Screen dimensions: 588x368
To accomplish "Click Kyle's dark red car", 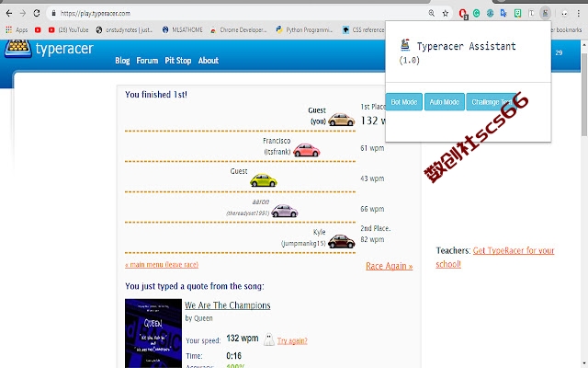I will (341, 241).
